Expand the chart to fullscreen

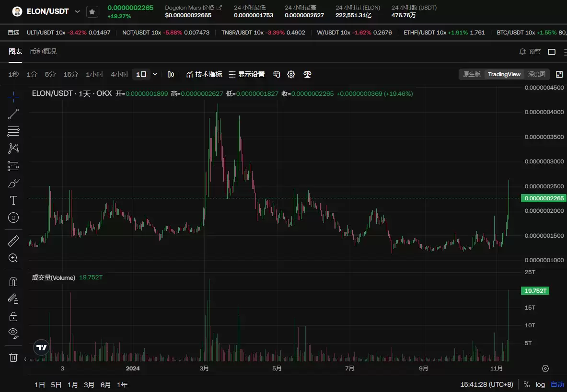tap(559, 74)
